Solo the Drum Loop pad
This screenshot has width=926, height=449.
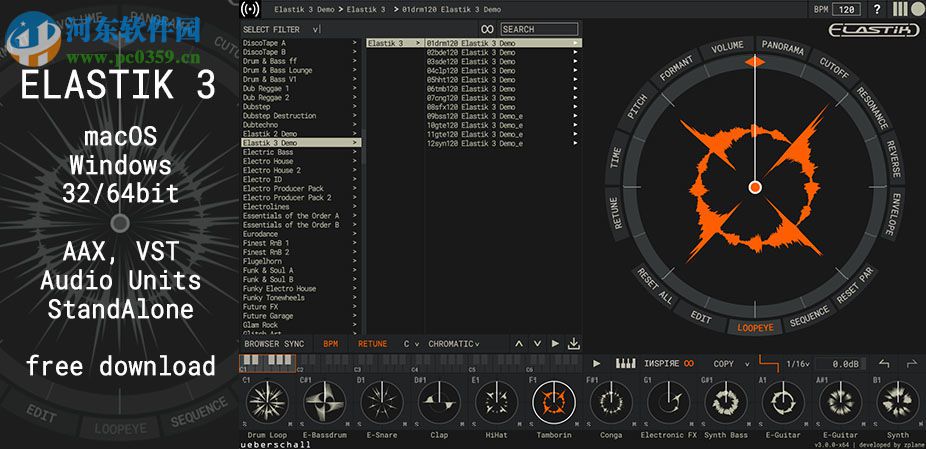click(x=244, y=424)
